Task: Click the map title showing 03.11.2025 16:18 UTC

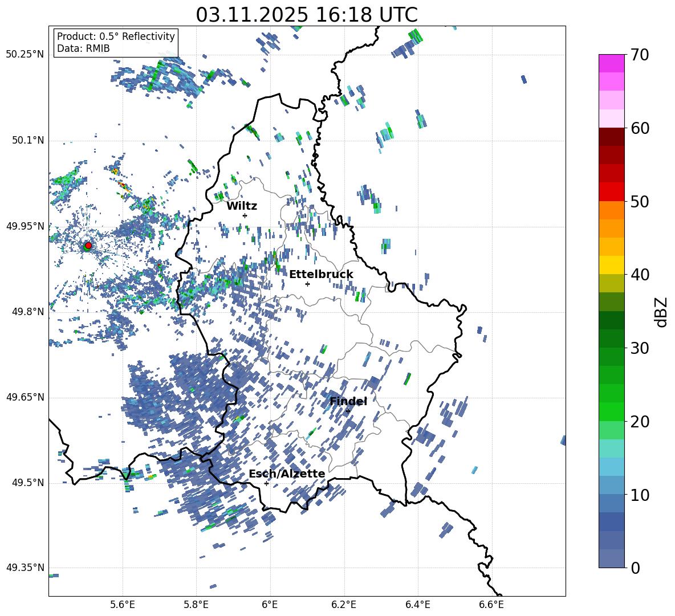Action: [307, 15]
